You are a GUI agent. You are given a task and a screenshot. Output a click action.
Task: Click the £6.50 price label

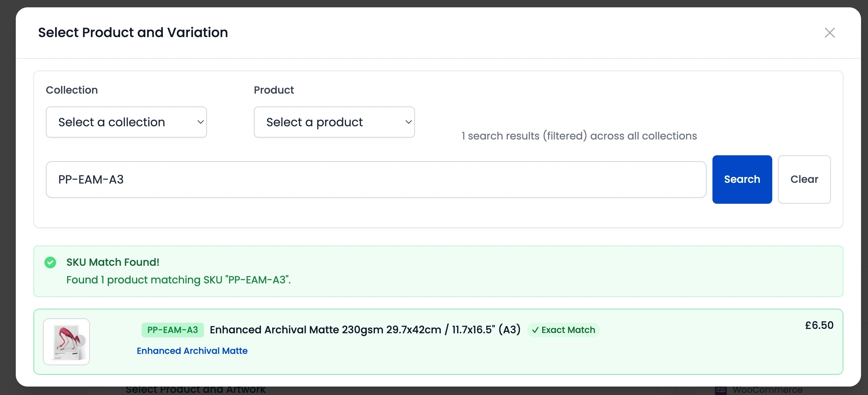point(819,325)
